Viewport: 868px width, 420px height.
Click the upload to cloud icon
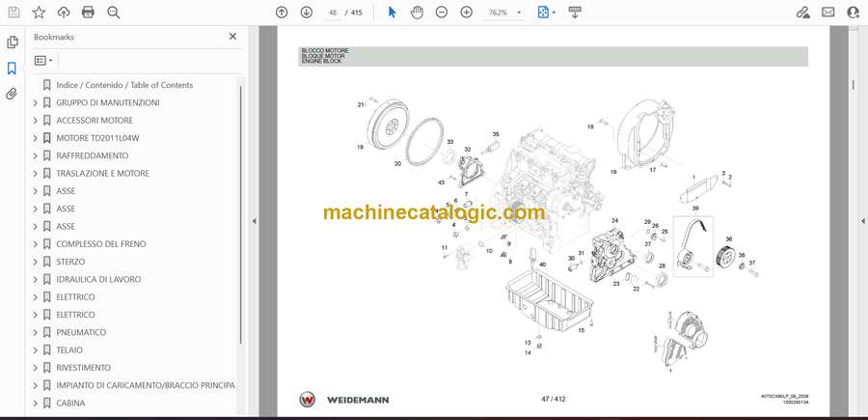(x=64, y=13)
